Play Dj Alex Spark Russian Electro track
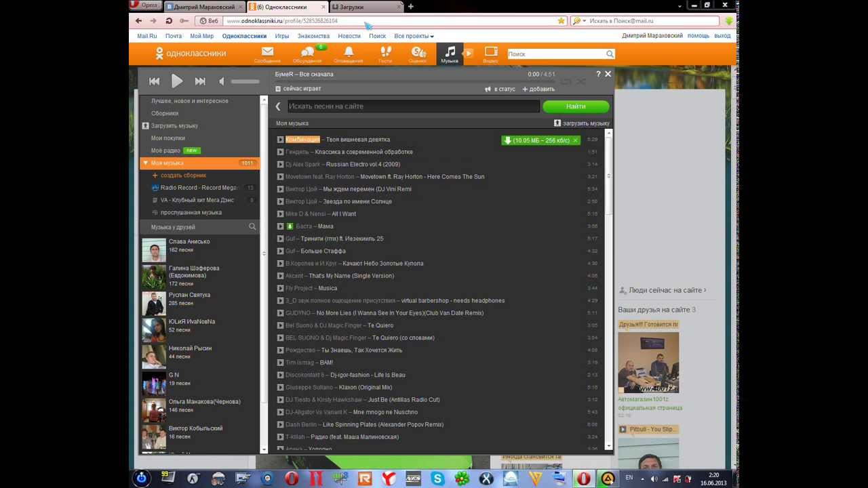The width and height of the screenshot is (868, 488). [280, 165]
